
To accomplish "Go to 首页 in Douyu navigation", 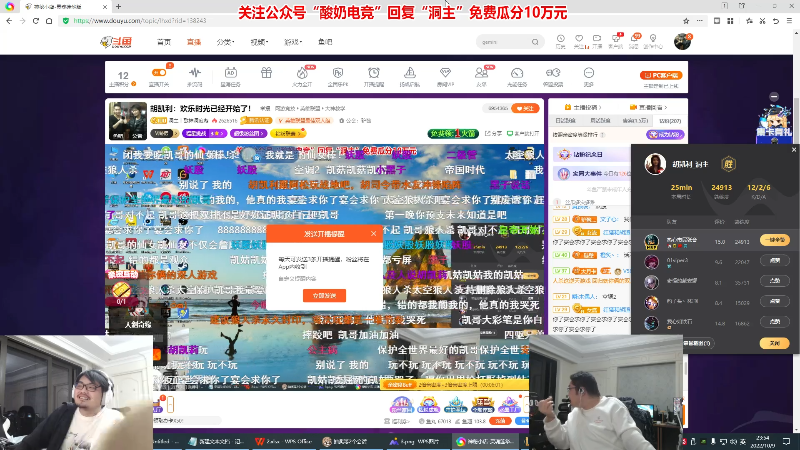I will pyautogui.click(x=164, y=42).
